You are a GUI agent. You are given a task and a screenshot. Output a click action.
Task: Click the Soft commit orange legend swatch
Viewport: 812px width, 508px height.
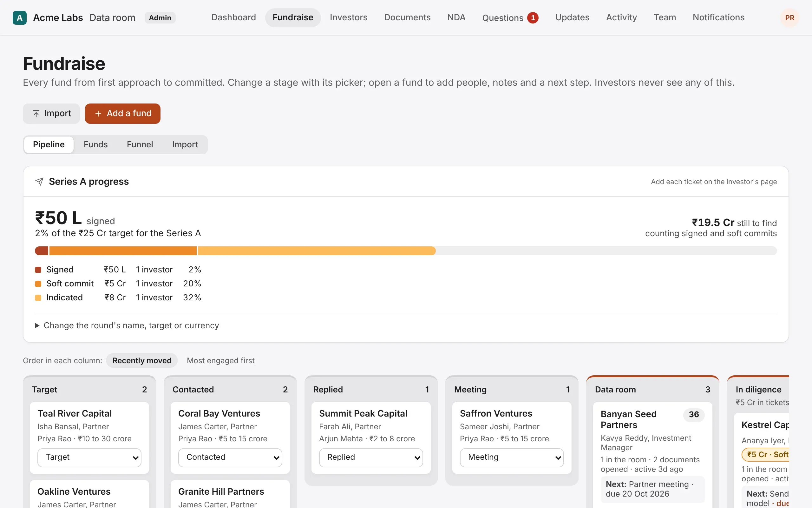click(38, 284)
